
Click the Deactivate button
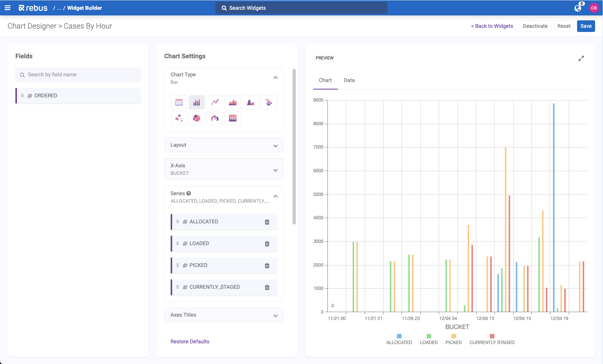535,26
